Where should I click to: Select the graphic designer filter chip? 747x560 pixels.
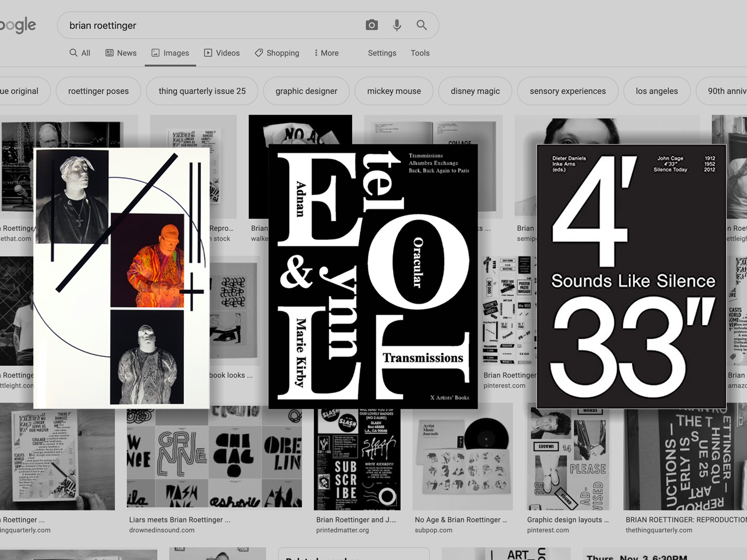click(x=306, y=91)
